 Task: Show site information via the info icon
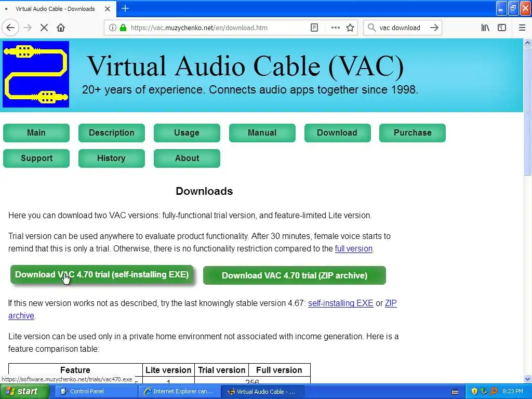coord(113,28)
